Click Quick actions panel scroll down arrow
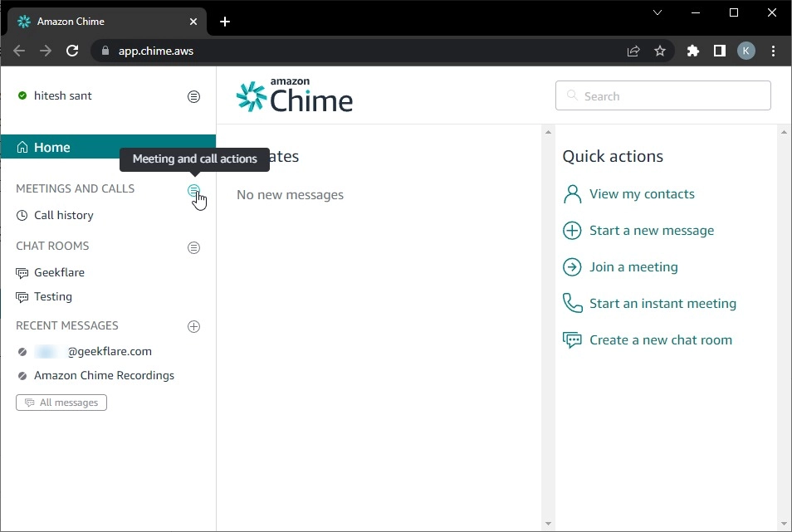Viewport: 792px width, 532px height. coord(784,524)
